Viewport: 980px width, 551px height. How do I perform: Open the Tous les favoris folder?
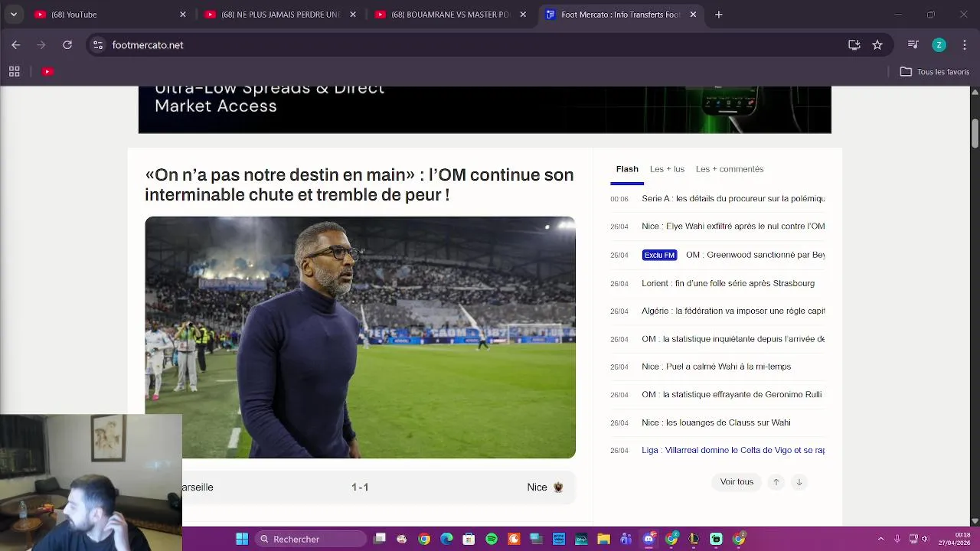tap(935, 71)
